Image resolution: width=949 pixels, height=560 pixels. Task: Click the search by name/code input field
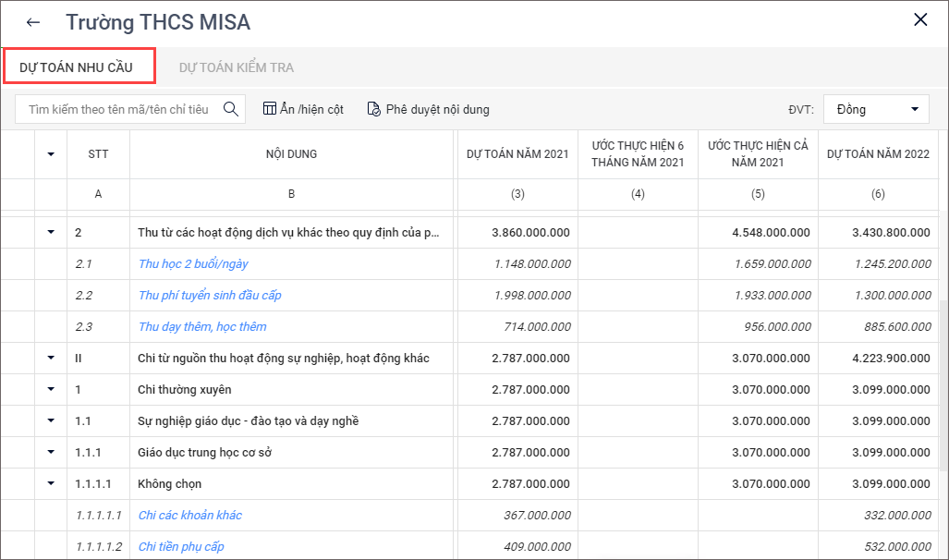118,109
